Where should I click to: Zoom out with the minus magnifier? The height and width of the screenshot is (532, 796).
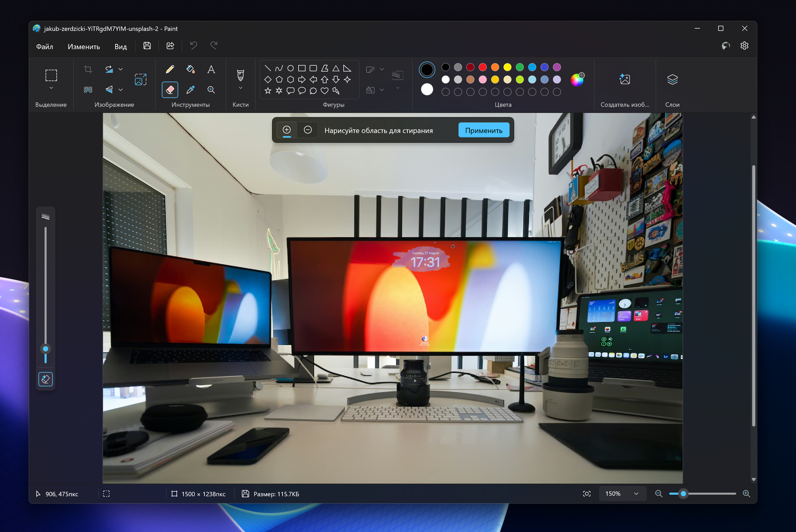tap(659, 494)
